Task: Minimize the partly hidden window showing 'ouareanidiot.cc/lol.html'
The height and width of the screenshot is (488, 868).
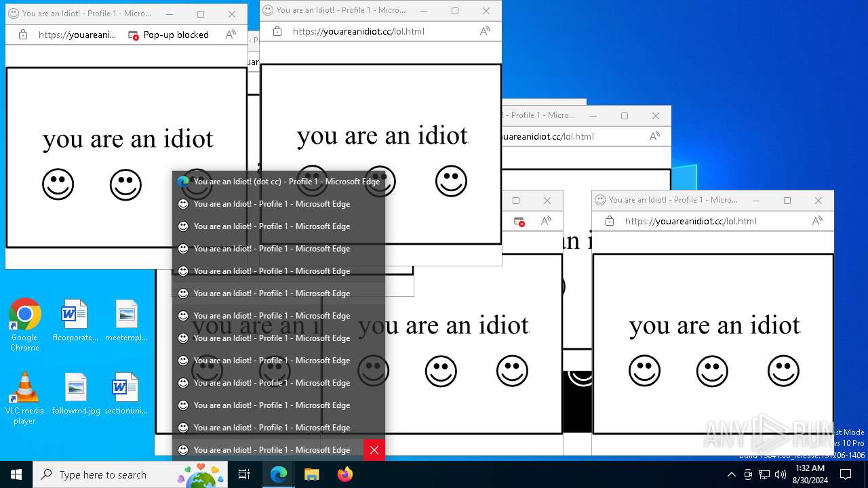Action: [x=593, y=116]
